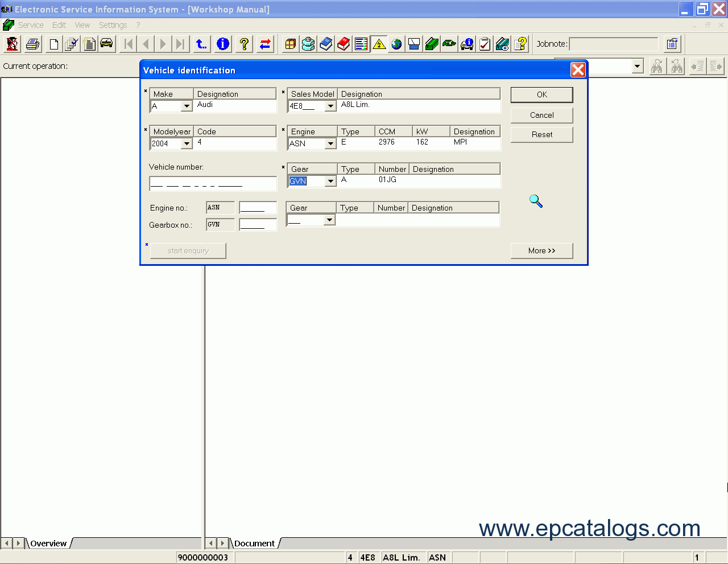Viewport: 728px width, 564px height.
Task: Expand the Engine dropdown showing ASN
Action: (330, 144)
